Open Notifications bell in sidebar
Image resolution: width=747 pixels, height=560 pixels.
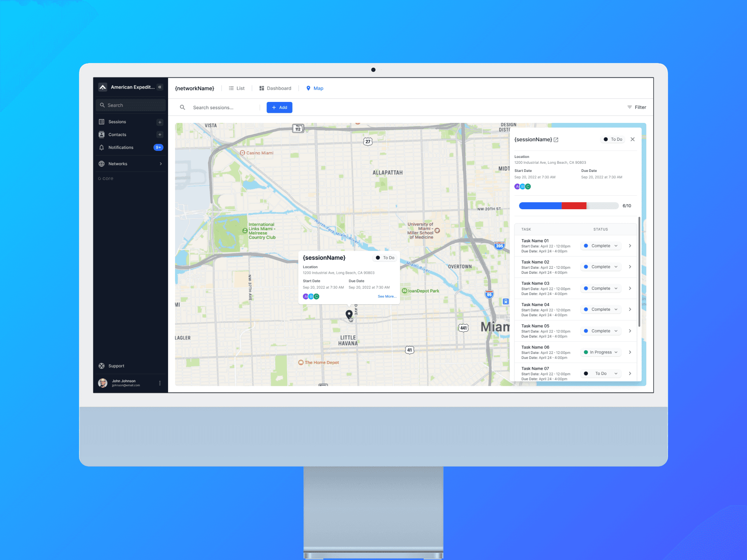pos(102,147)
